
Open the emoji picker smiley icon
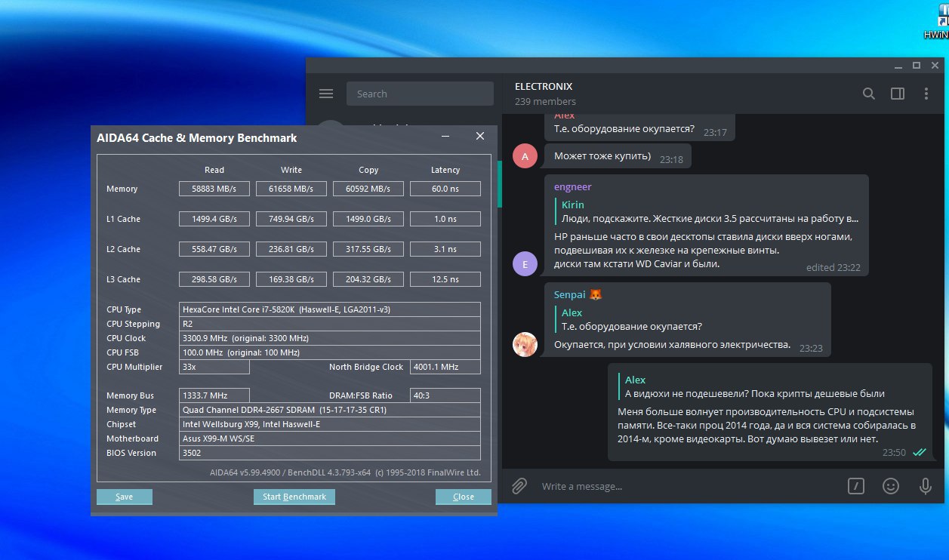pos(891,486)
